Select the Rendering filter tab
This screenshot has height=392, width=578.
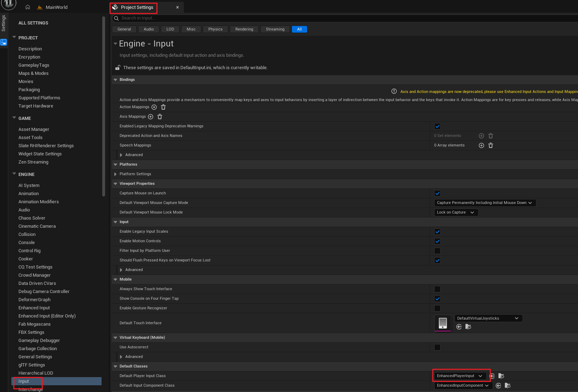244,29
